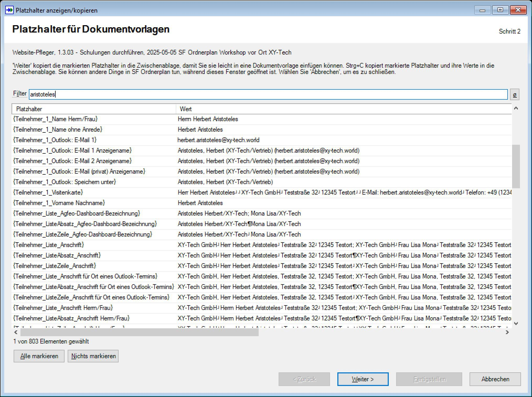This screenshot has height=397, width=532.
Task: Maximize the Platzhalter window
Action: [x=500, y=10]
